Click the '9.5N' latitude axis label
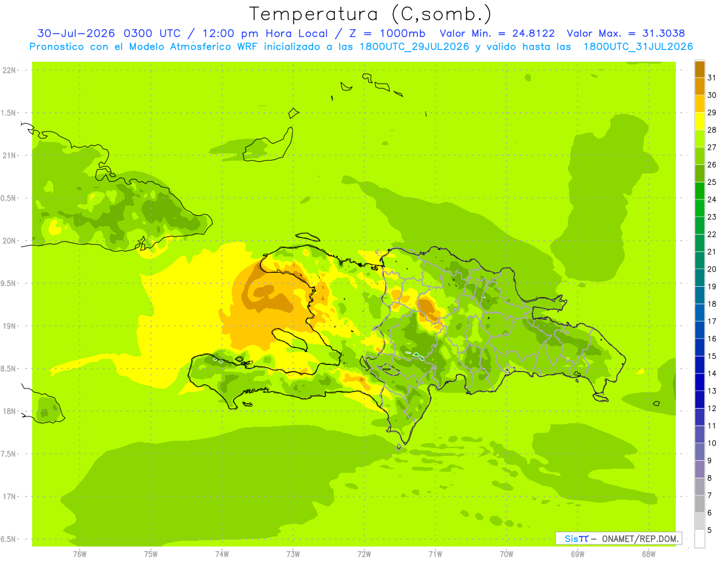 click(9, 284)
